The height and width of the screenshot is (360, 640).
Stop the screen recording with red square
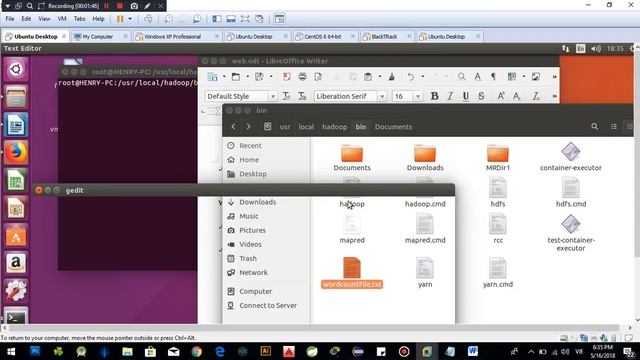[120, 6]
